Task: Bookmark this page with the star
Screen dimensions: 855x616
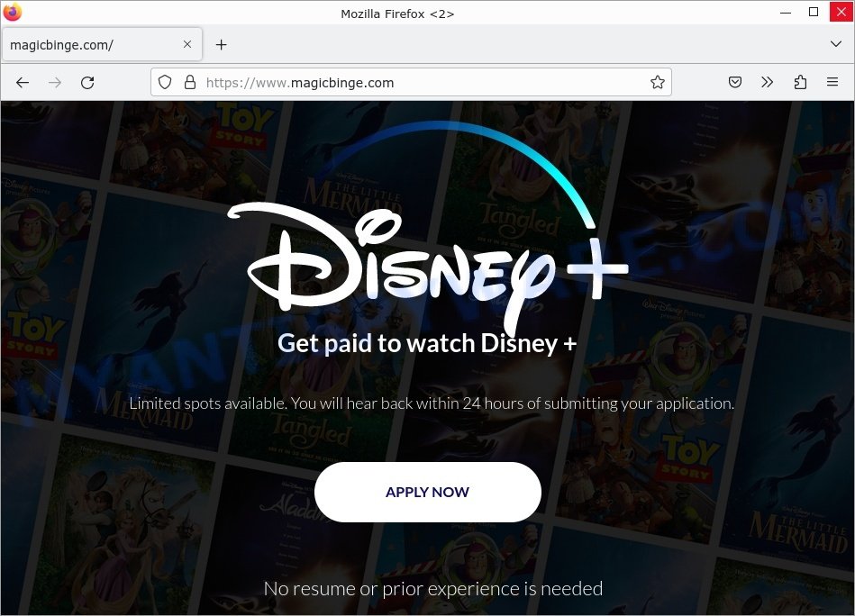Action: pos(658,82)
